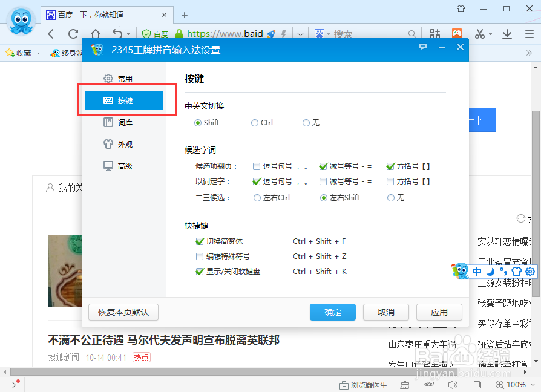541x392 pixels.
Task: Open the skin shirt icon on IME bar
Action: tap(517, 272)
